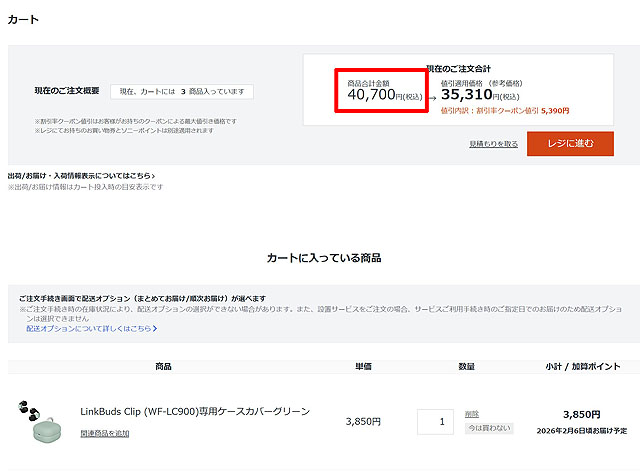Open the 配送オプションについて詳しくはこちら link
640x472 pixels.
91,328
